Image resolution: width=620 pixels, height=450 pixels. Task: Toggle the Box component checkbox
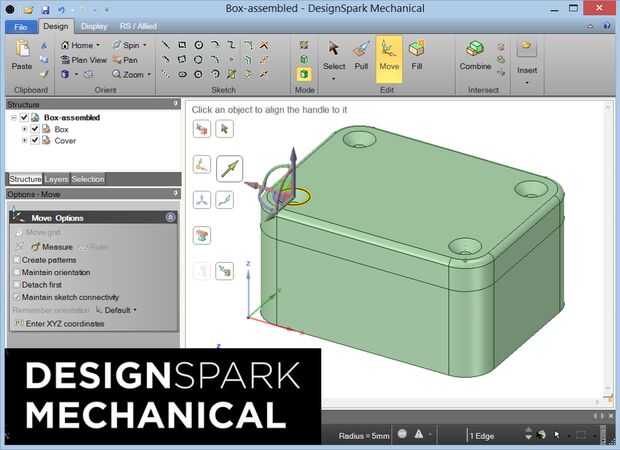35,129
